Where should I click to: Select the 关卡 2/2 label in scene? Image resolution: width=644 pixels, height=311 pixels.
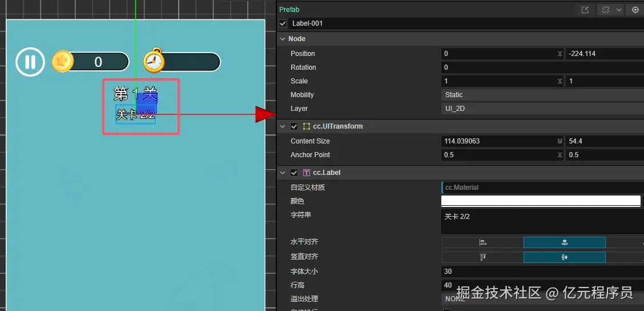(135, 114)
